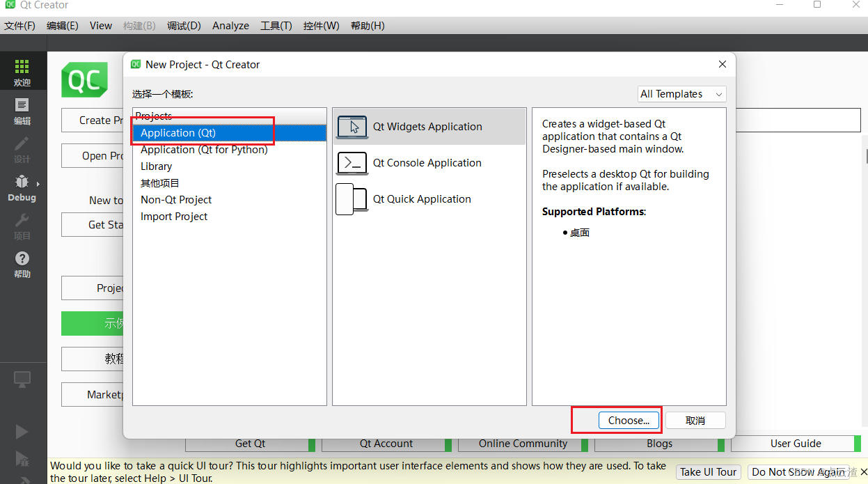Click the Start Debugging run icon
Viewport: 868px width, 484px height.
(x=22, y=458)
